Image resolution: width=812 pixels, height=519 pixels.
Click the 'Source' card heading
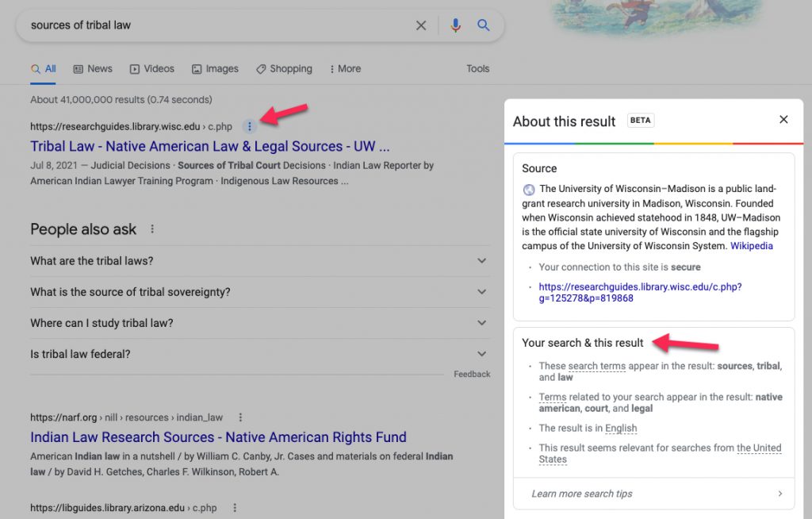click(539, 168)
